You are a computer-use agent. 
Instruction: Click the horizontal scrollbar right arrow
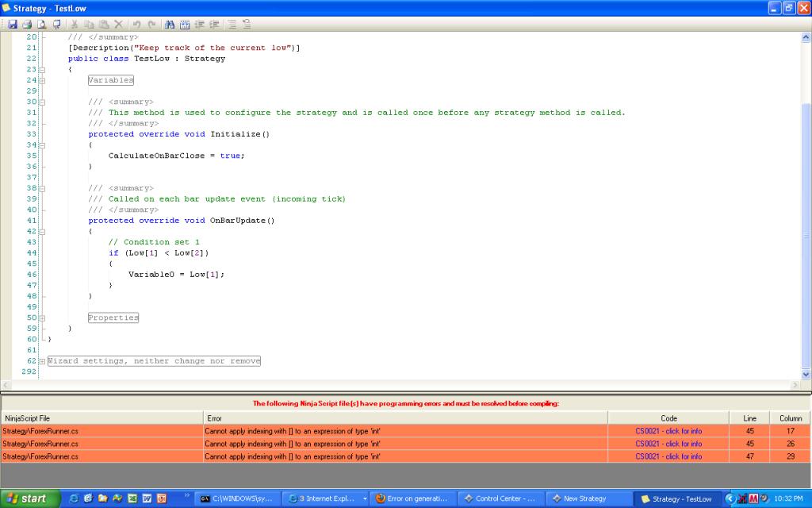(x=795, y=385)
